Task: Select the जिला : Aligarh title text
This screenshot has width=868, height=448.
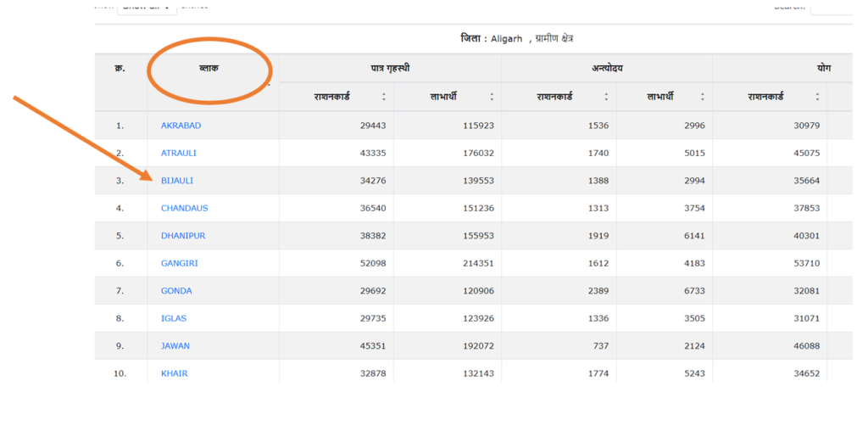Action: click(492, 39)
